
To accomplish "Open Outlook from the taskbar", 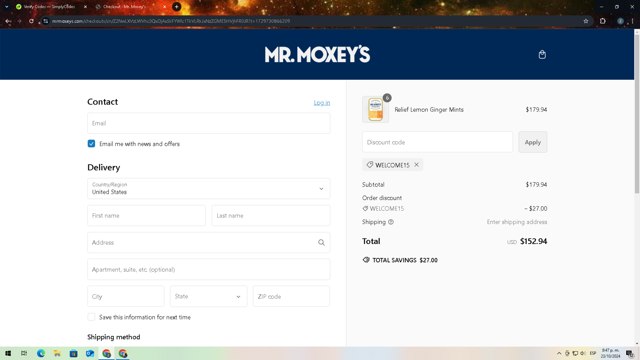I will click(x=90, y=353).
